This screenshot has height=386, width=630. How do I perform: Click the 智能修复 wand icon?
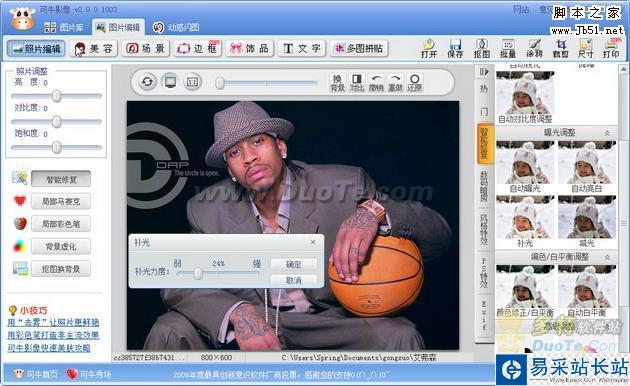click(19, 178)
